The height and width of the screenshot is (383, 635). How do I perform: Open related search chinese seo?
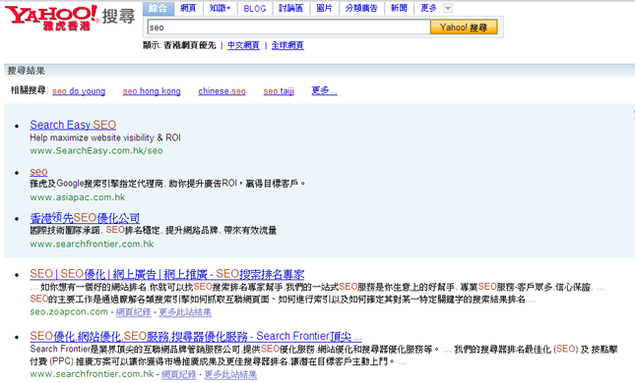(x=222, y=91)
